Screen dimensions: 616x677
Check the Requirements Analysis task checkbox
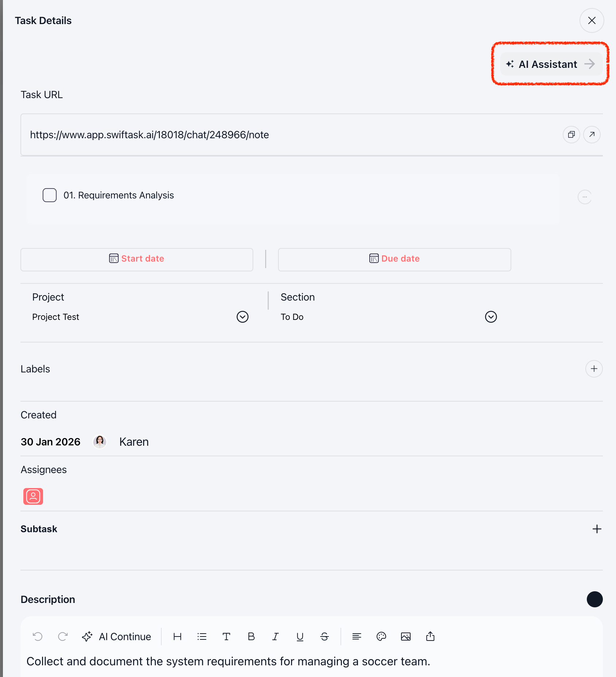coord(50,195)
